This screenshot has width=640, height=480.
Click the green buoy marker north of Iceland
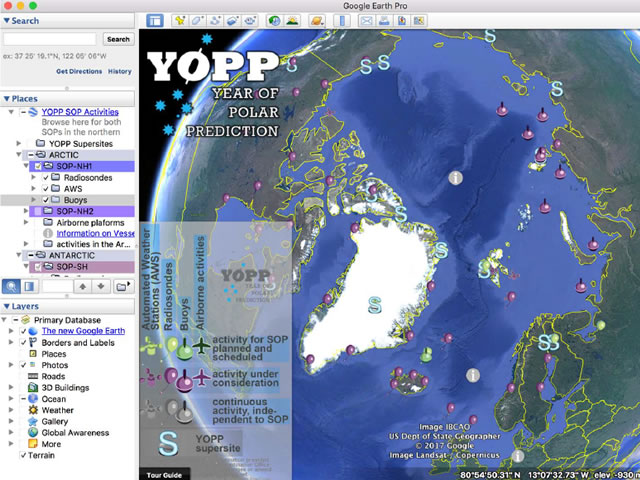tap(426, 356)
